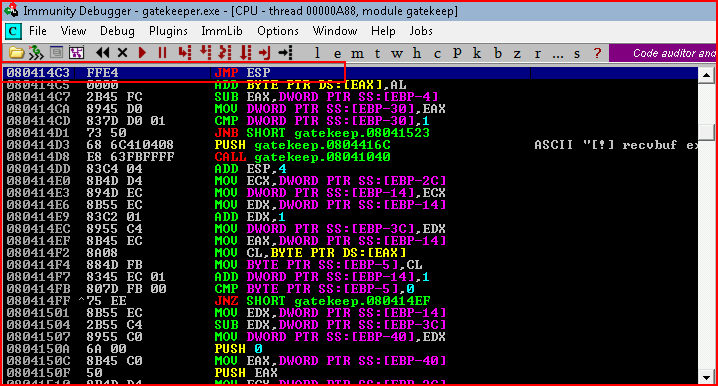
Task: Open the ImmLib menu
Action: click(x=222, y=31)
